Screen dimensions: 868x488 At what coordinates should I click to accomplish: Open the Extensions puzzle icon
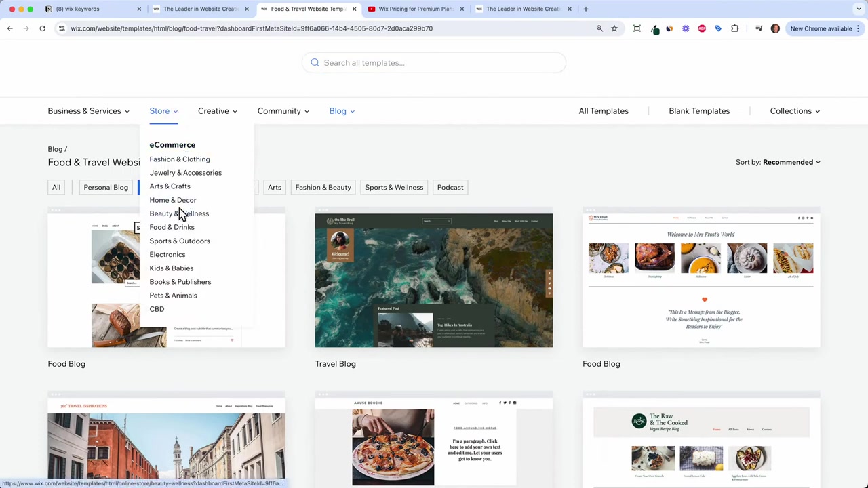[x=734, y=28]
